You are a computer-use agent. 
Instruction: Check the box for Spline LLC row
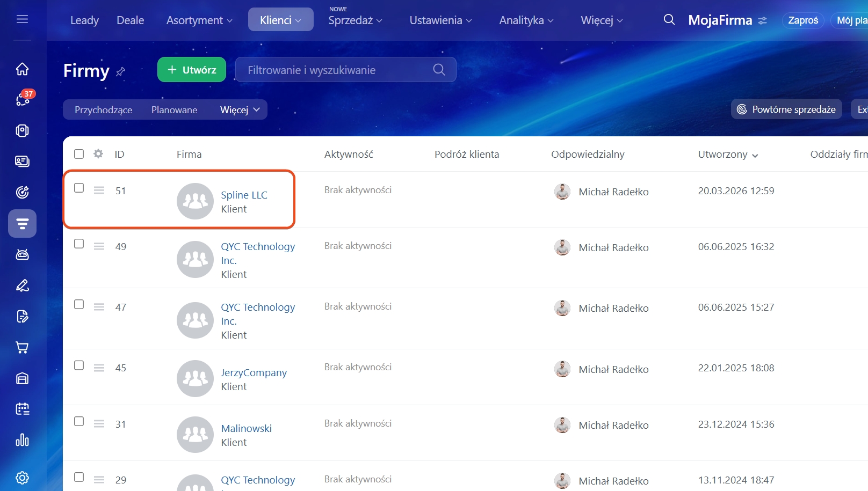pos(79,188)
